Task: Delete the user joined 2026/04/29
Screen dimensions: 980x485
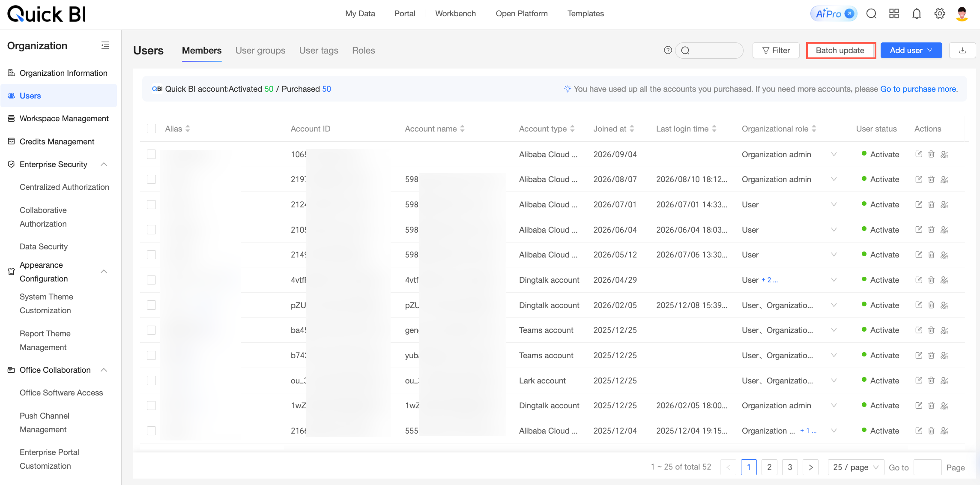Action: (x=931, y=280)
